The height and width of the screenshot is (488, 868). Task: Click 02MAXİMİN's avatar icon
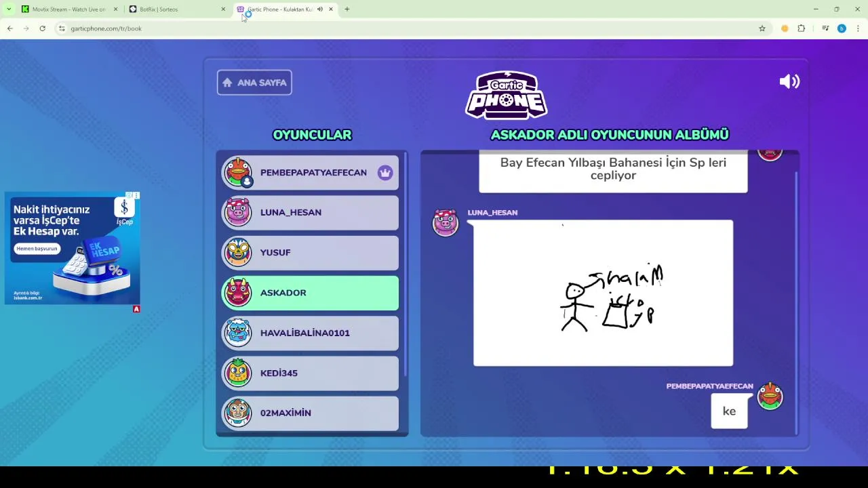[x=238, y=412]
